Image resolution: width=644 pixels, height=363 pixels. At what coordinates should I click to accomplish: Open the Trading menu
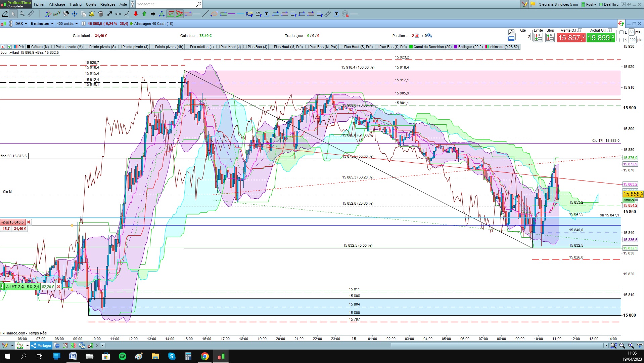[x=75, y=4]
